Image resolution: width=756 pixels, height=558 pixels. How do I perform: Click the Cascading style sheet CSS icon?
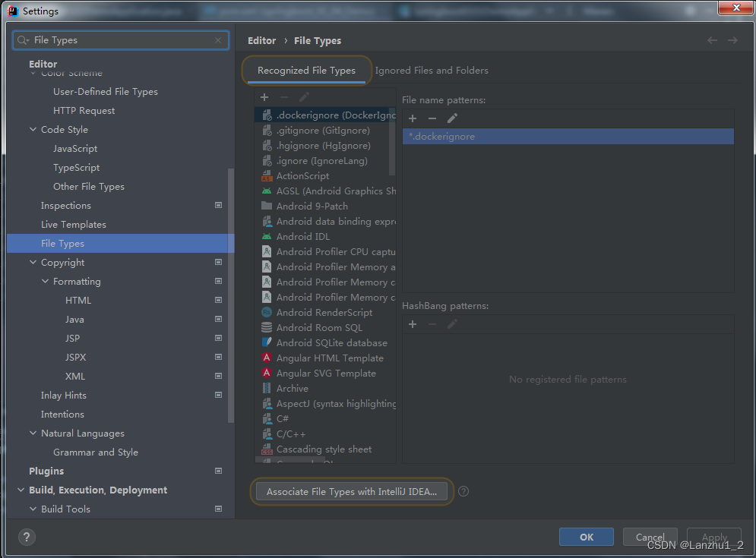(267, 449)
